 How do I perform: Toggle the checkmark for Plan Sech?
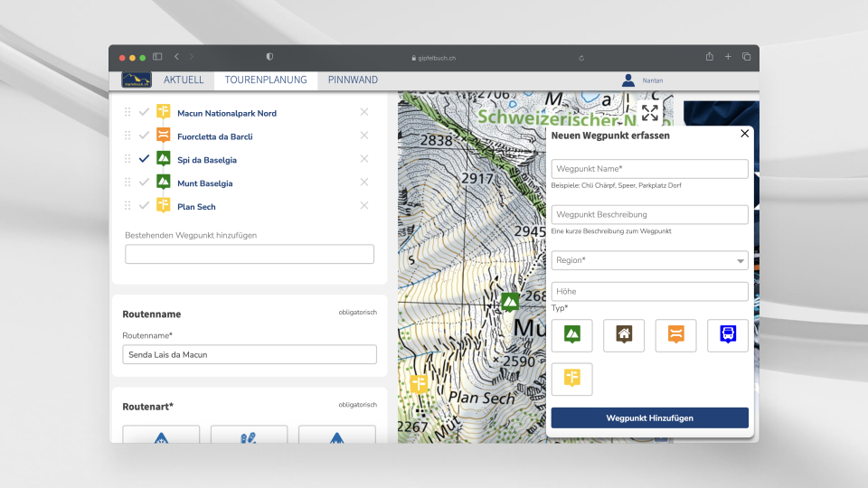145,206
